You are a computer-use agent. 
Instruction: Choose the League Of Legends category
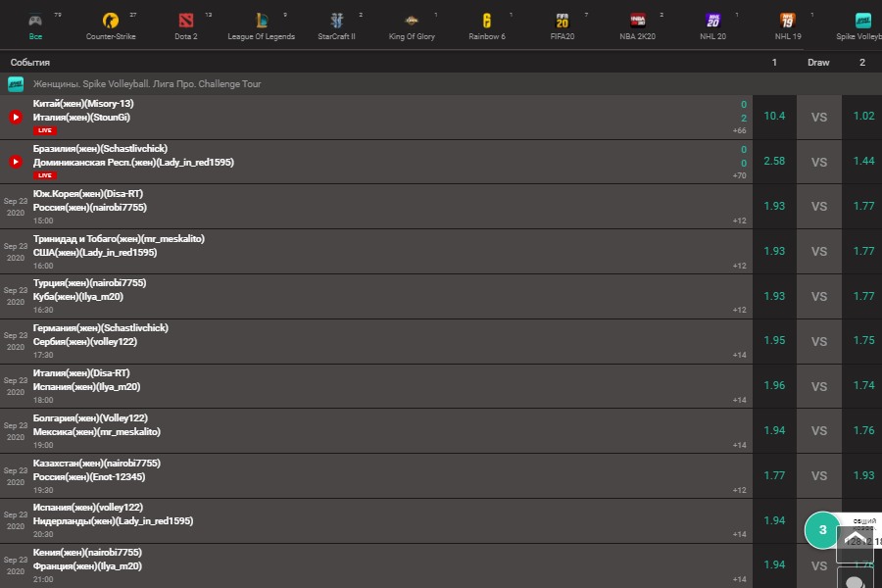pyautogui.click(x=261, y=22)
